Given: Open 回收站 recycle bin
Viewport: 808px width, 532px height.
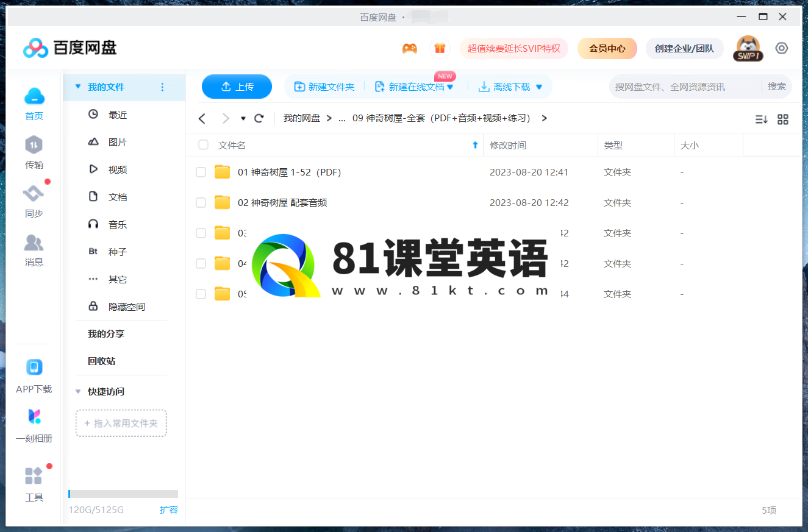Looking at the screenshot, I should [101, 361].
